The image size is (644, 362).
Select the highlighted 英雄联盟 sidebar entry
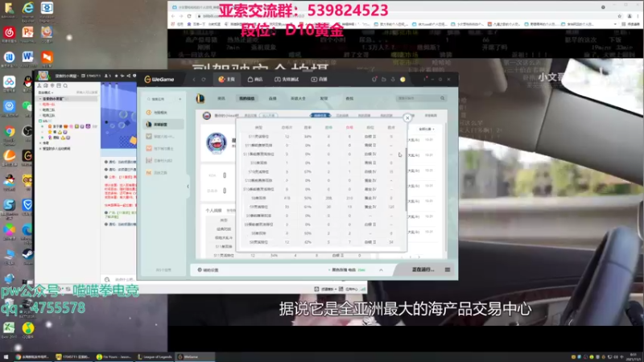pos(163,124)
